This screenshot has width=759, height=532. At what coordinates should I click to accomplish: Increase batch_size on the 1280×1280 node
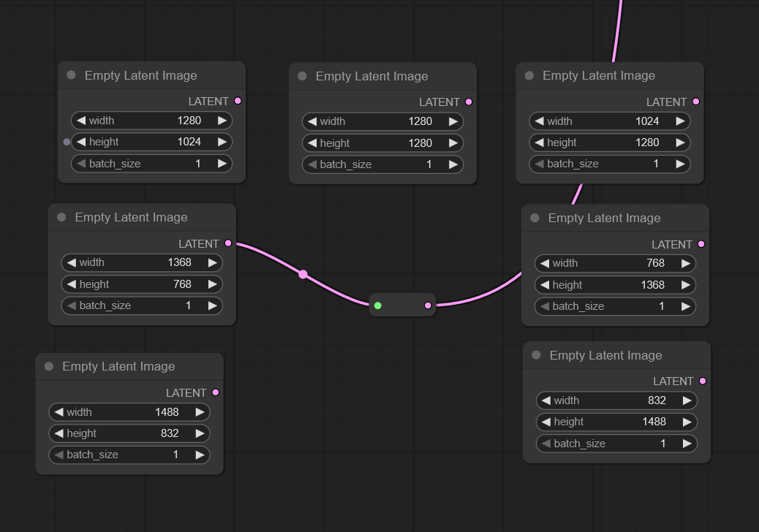453,164
